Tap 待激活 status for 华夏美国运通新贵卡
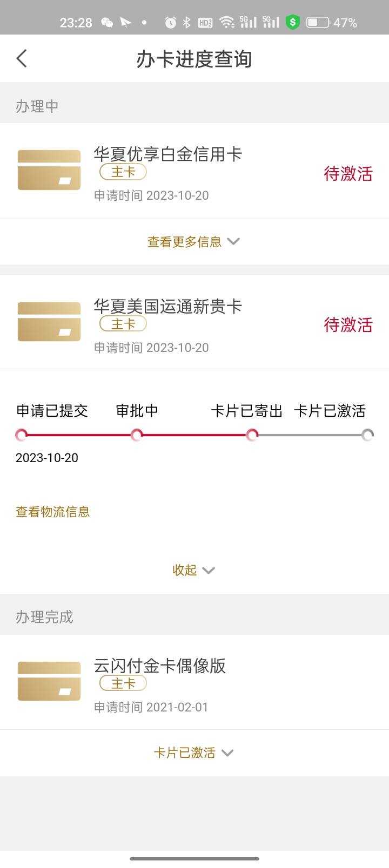The width and height of the screenshot is (389, 868). tap(348, 324)
